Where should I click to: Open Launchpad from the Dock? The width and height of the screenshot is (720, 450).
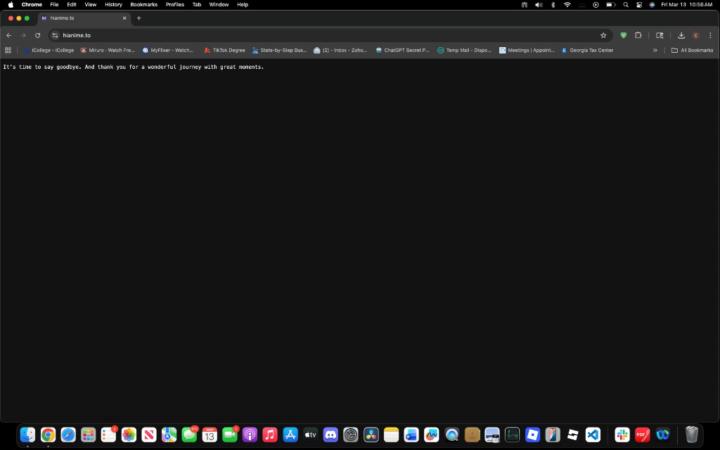88,434
